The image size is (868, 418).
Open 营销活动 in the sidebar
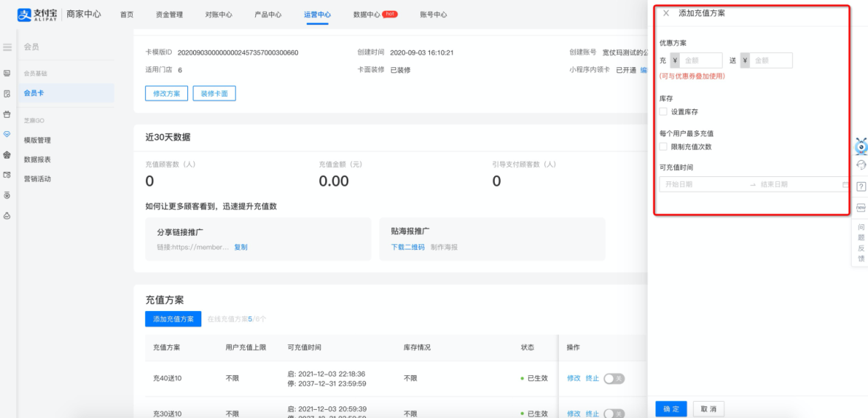coord(38,179)
